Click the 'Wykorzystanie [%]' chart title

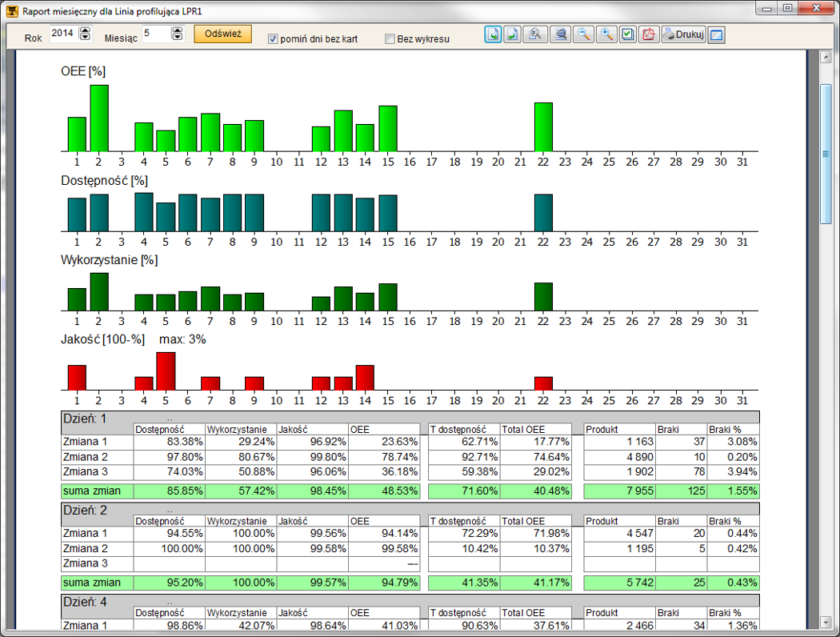[110, 260]
